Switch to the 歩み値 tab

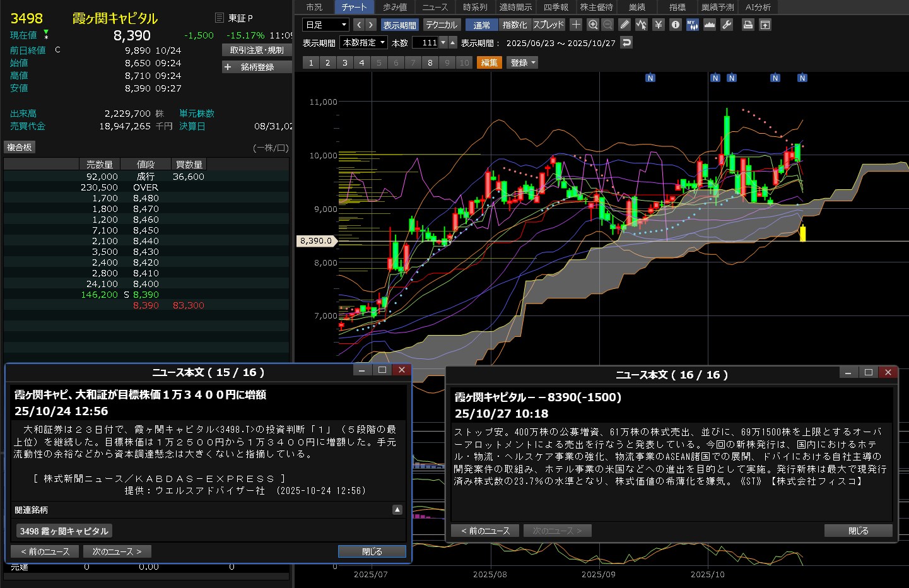[395, 7]
